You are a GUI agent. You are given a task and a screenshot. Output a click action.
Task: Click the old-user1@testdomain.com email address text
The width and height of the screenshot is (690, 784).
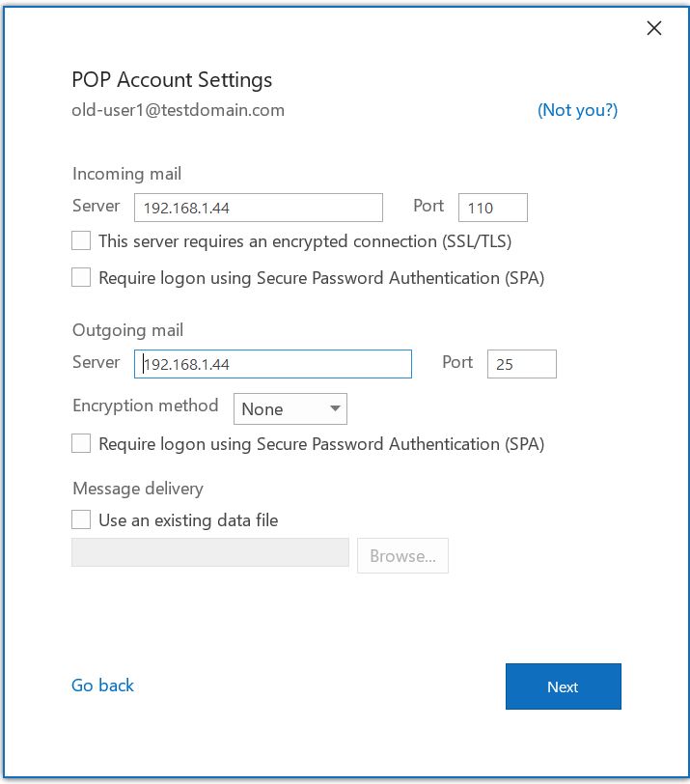[x=178, y=110]
